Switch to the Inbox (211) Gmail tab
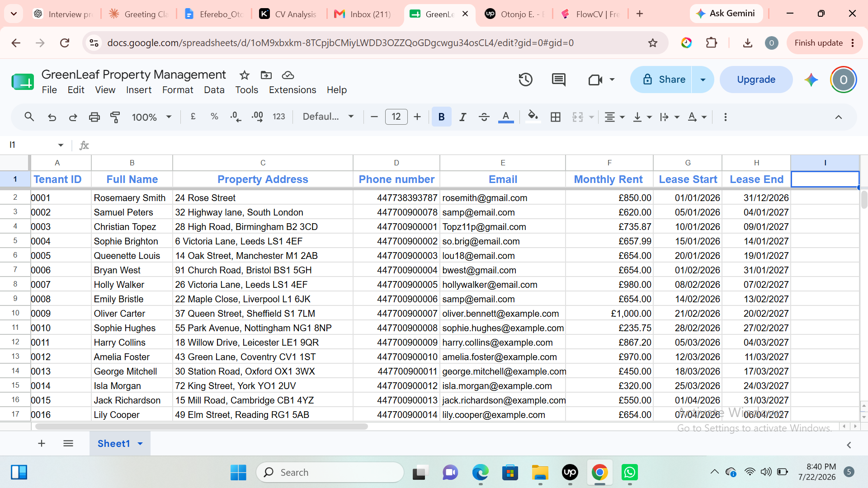Screen dimensions: 868x488 point(363,14)
